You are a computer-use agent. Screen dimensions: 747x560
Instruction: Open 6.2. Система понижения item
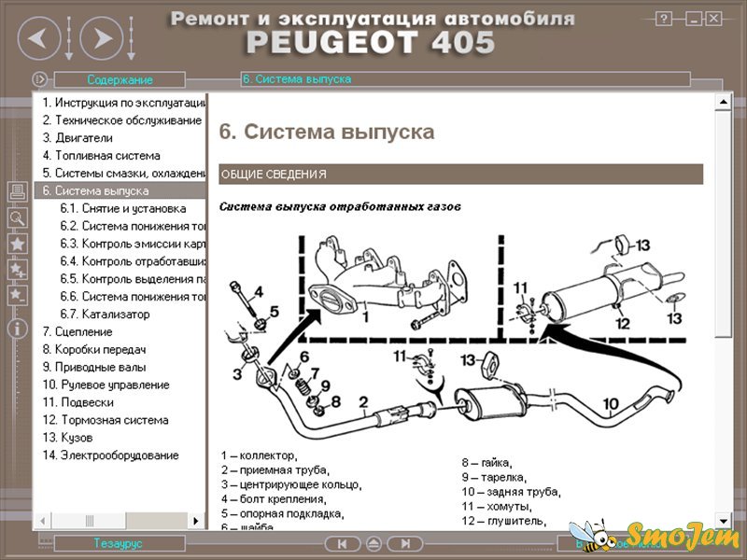tap(133, 226)
